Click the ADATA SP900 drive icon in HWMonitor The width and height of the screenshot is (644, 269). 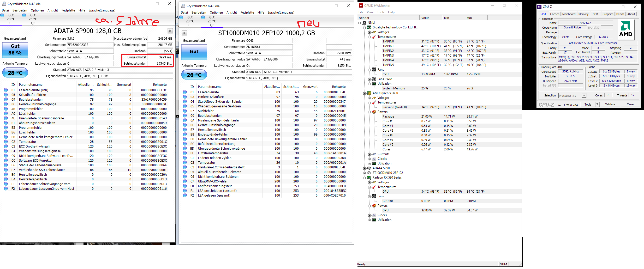(x=369, y=168)
